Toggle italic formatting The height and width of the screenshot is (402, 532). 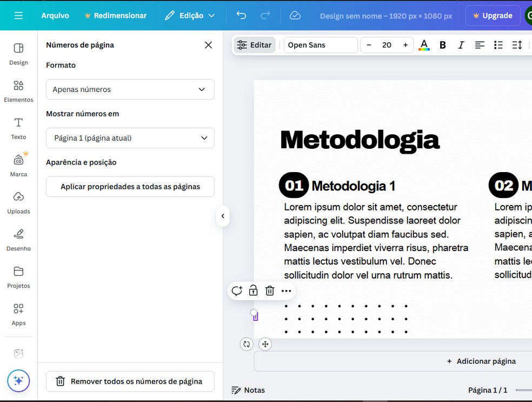click(x=461, y=45)
